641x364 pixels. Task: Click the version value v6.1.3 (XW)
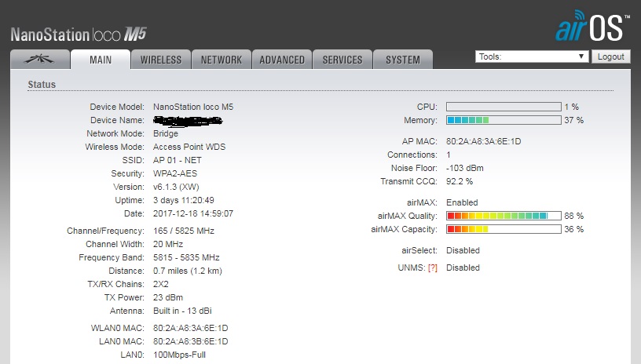click(176, 187)
